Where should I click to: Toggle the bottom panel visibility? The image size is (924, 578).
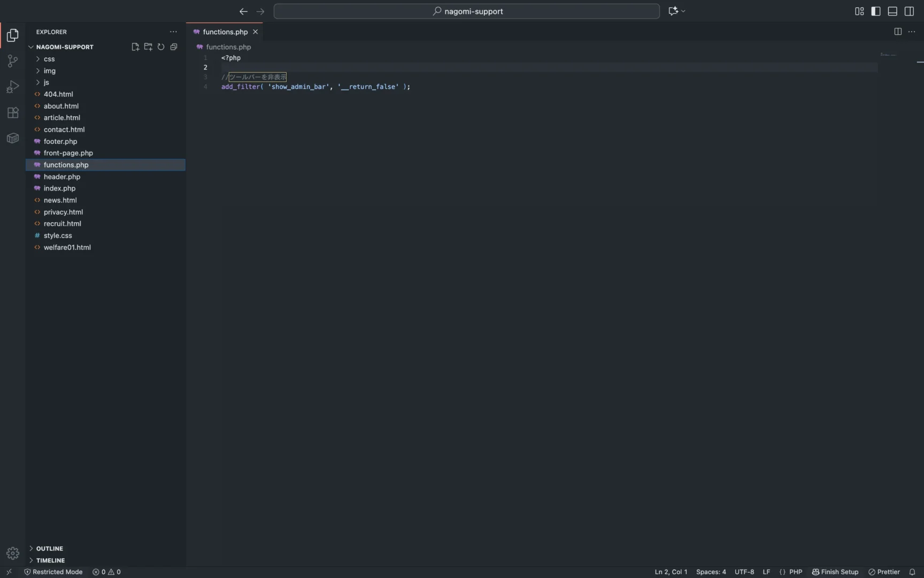(x=892, y=11)
